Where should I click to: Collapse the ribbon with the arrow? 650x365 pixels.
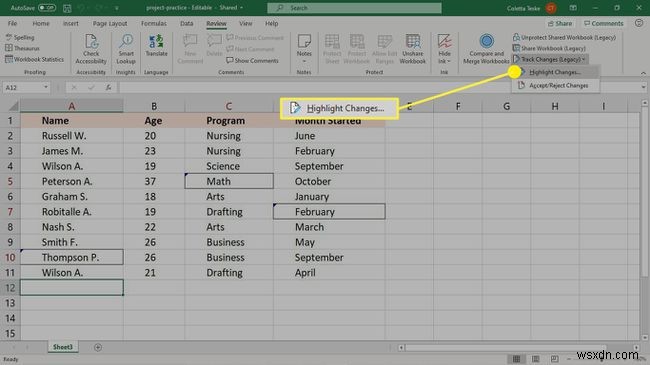643,73
